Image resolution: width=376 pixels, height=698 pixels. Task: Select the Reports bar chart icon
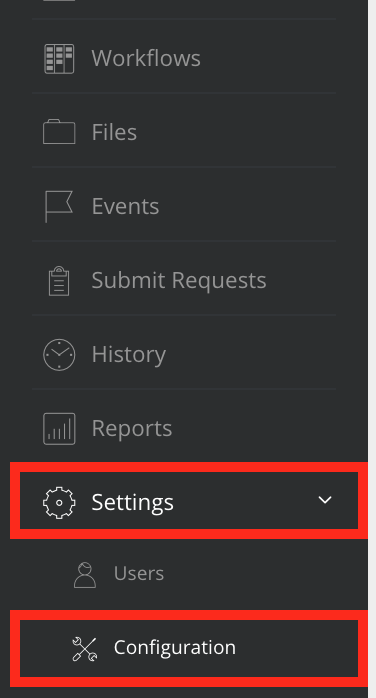[59, 429]
